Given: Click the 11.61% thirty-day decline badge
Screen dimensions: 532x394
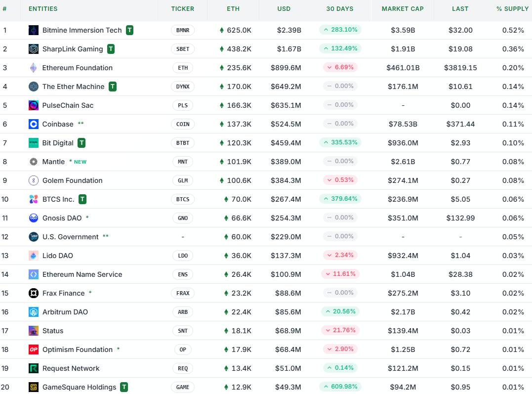Looking at the screenshot, I should tap(340, 274).
